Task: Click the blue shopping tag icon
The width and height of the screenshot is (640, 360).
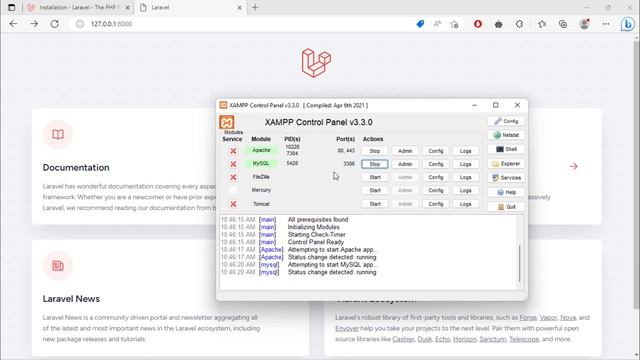Action: 420,24
